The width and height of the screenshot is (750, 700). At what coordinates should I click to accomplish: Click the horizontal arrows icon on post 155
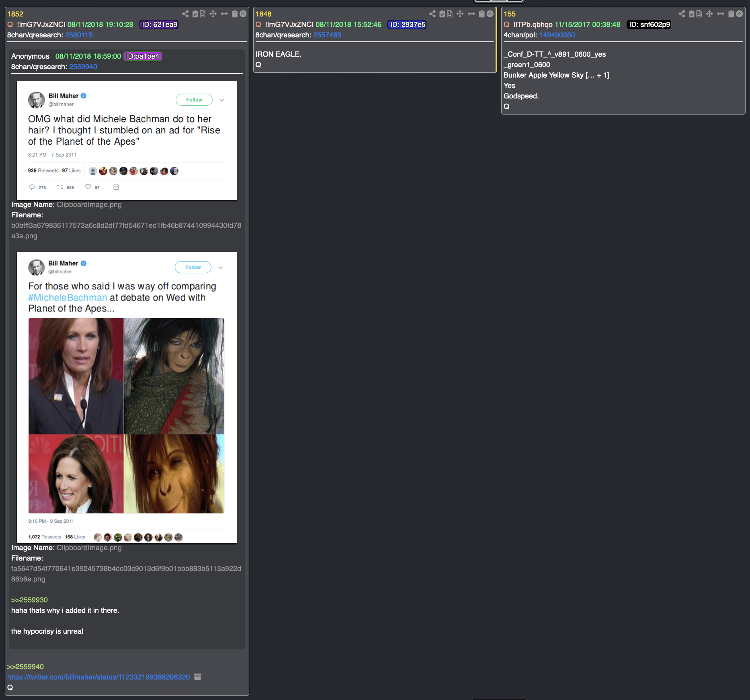[x=721, y=14]
